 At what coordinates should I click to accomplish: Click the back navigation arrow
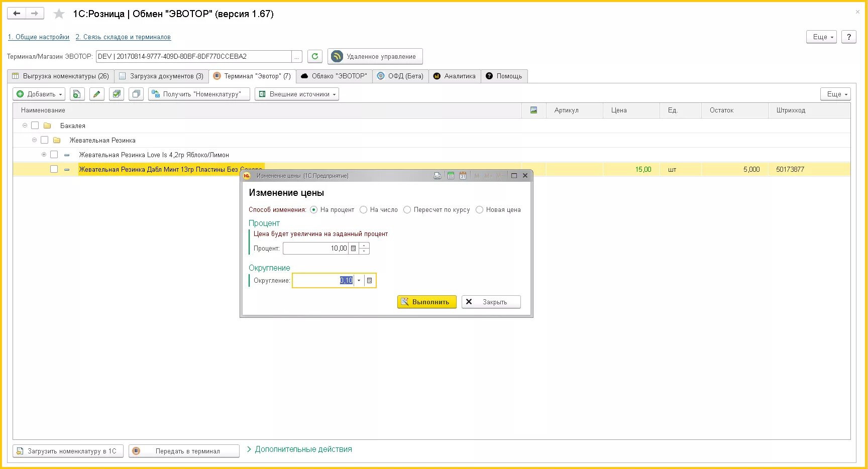point(17,14)
